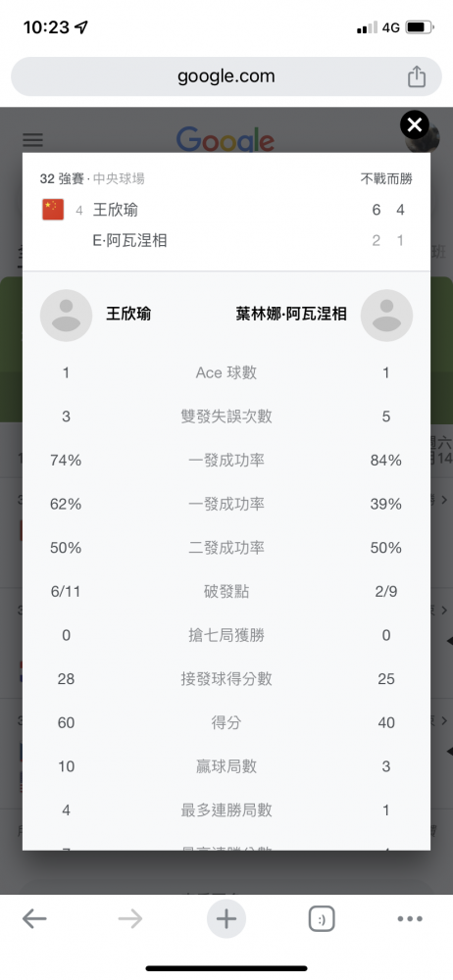Viewport: 453px width, 980px height.
Task: Tap the 破發點 stat row label
Action: pos(226,592)
